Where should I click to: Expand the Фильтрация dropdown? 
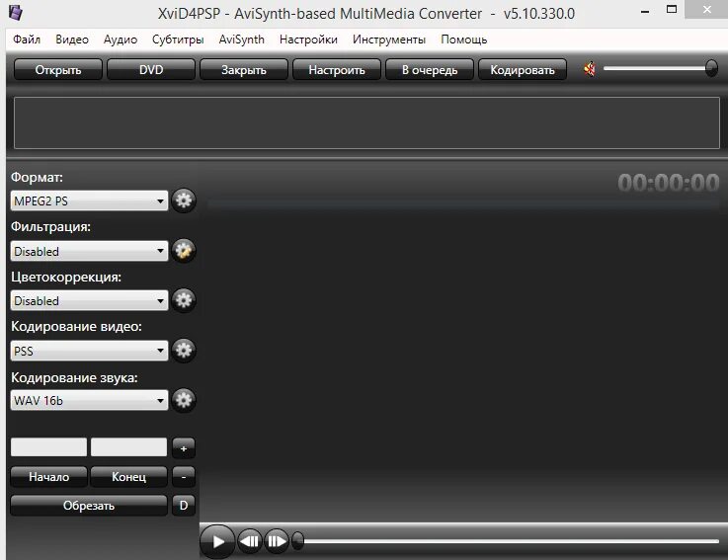89,251
